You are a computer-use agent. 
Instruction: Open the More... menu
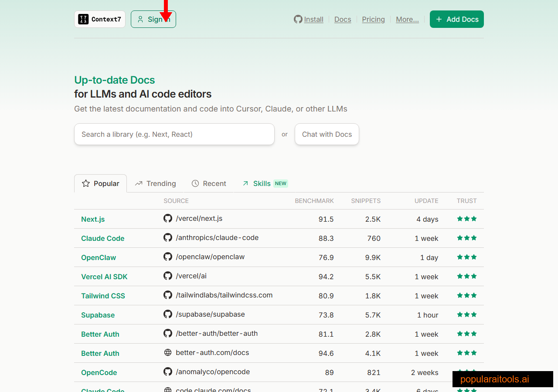pos(407,19)
